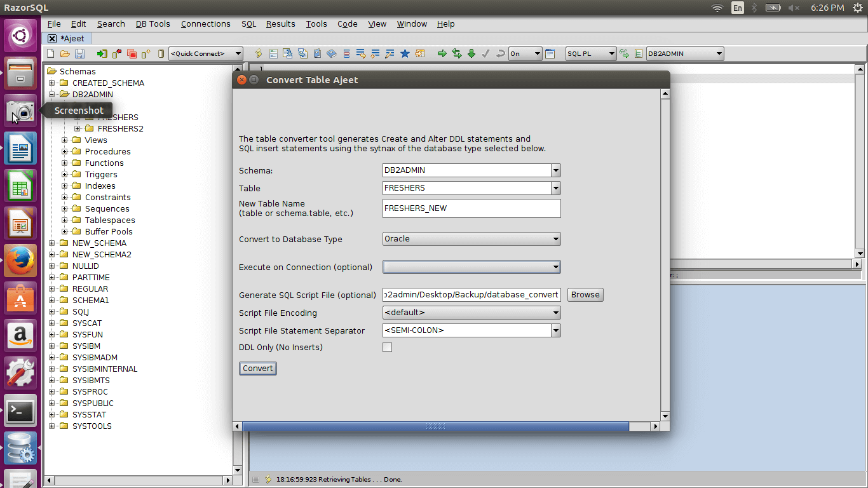This screenshot has width=868, height=488.
Task: Click the green icon right of SQL PL
Action: click(x=625, y=54)
